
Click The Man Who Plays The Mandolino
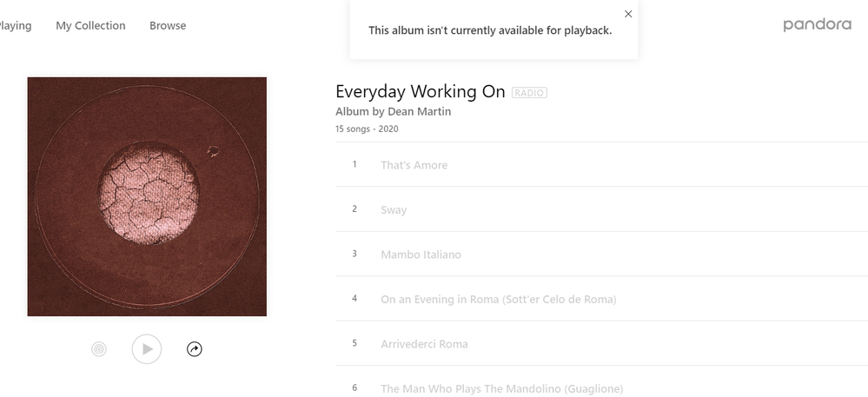tap(501, 388)
